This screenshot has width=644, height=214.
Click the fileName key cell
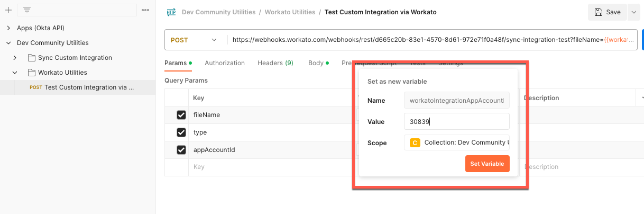point(273,115)
